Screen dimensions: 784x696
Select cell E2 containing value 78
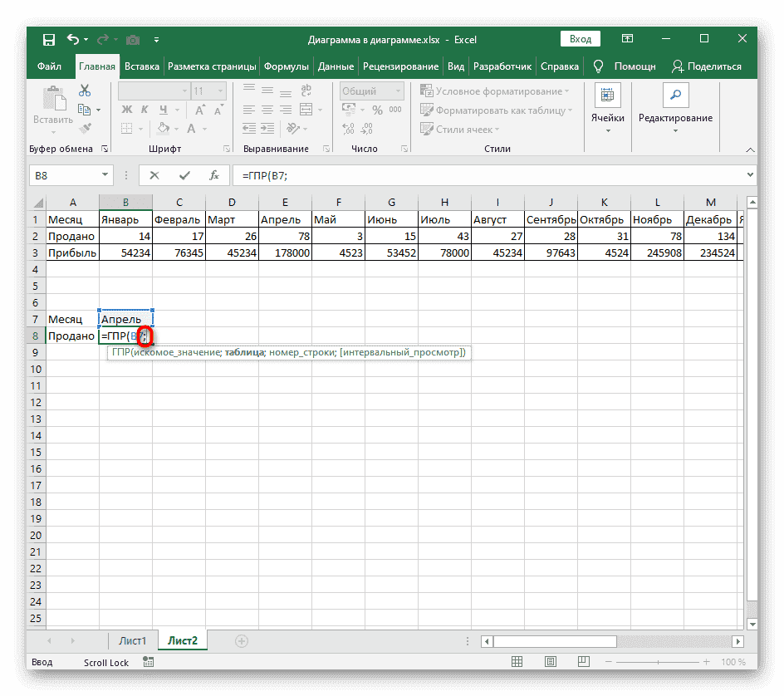coord(285,236)
